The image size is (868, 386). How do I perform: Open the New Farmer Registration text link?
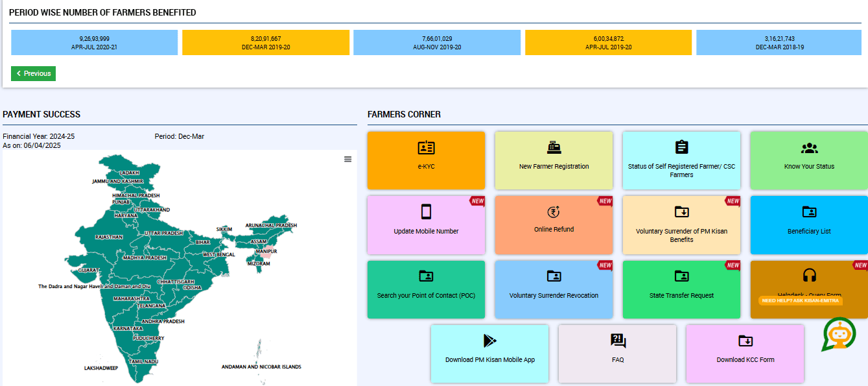click(x=554, y=167)
